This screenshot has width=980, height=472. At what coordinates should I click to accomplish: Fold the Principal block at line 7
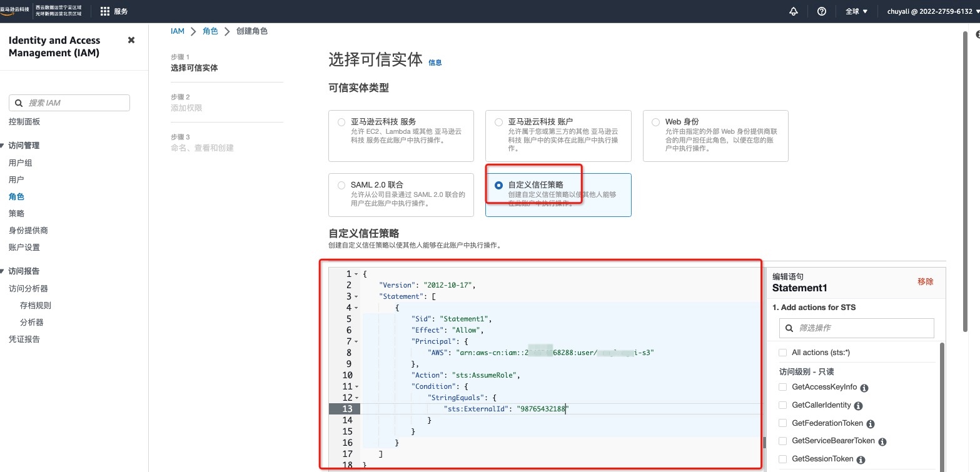(356, 341)
